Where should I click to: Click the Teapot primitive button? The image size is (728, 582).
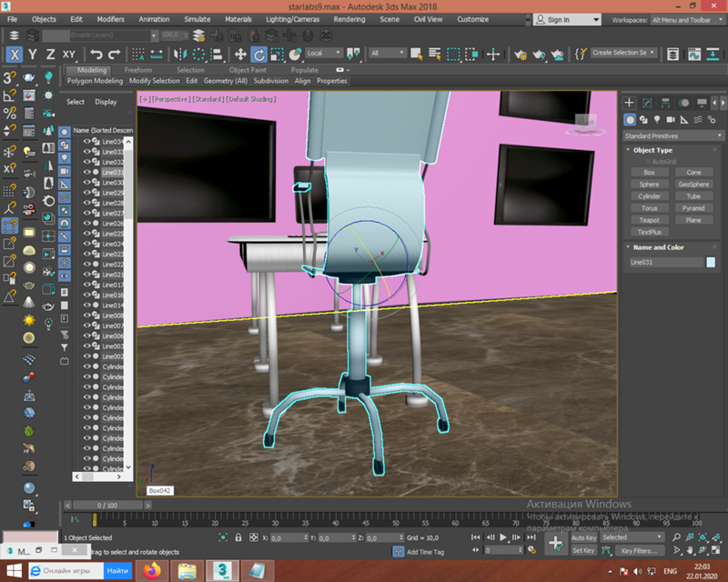[649, 220]
